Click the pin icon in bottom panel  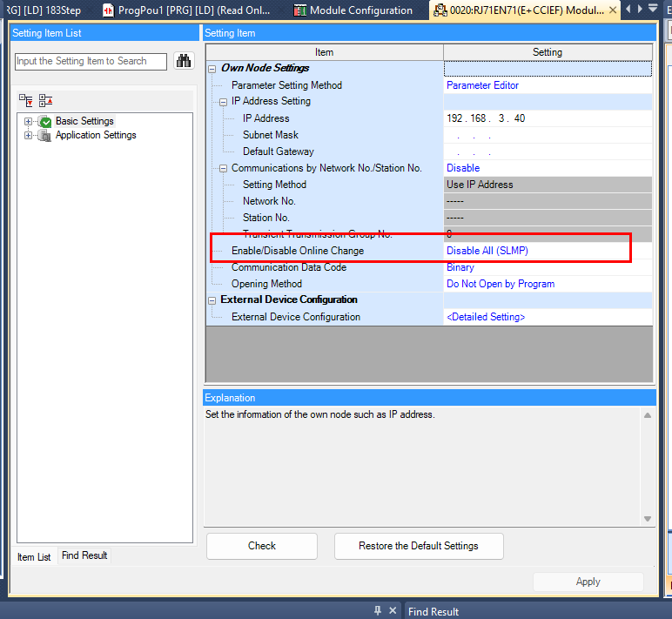point(378,611)
